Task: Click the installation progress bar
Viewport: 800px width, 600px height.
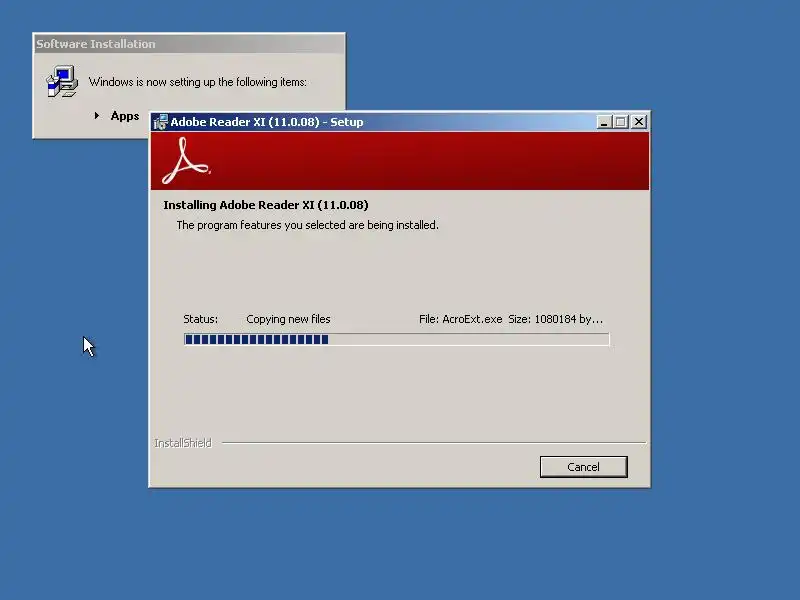Action: pos(396,339)
